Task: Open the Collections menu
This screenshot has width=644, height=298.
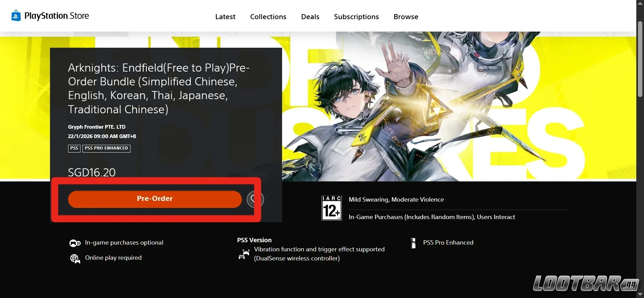Action: tap(268, 17)
